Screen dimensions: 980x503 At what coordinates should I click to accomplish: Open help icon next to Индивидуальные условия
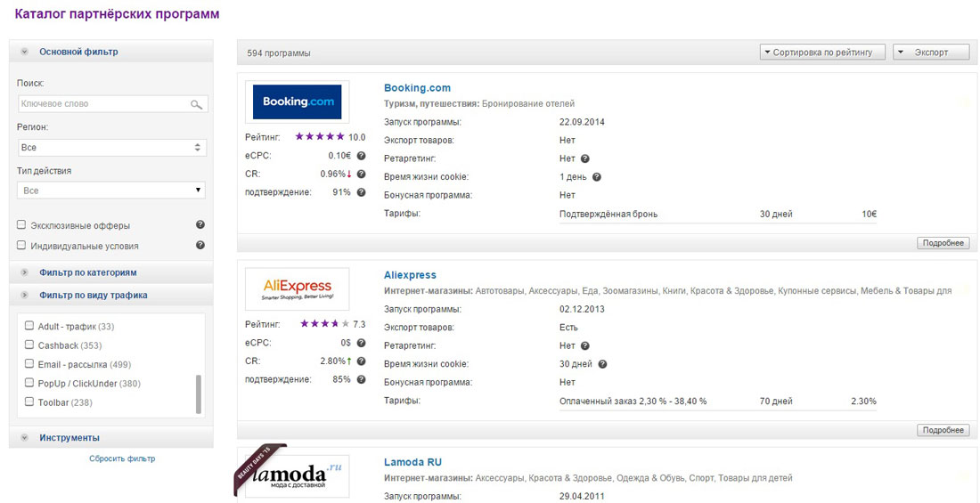(200, 245)
